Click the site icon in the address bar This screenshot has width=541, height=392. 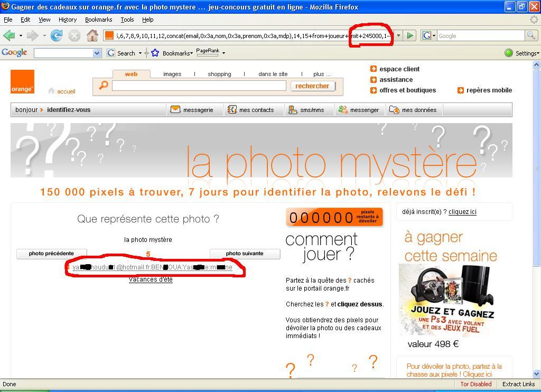pos(109,35)
